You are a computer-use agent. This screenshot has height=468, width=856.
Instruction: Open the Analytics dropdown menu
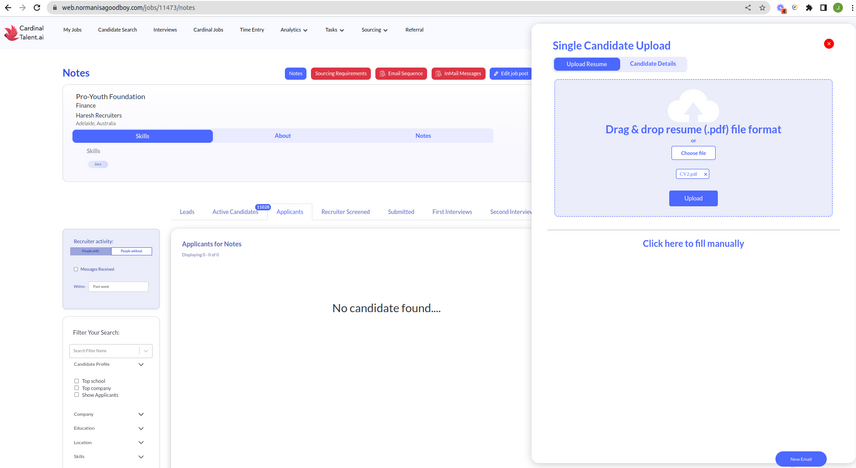(293, 30)
